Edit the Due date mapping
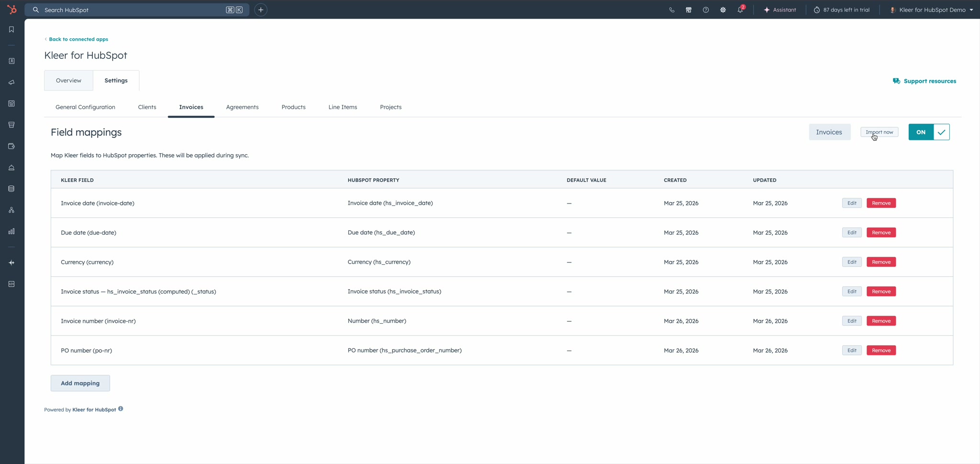Screen dimensions: 980x464 (852, 233)
